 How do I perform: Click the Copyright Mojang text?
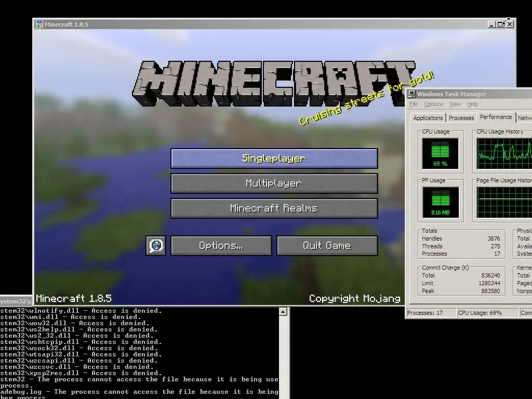(x=354, y=298)
